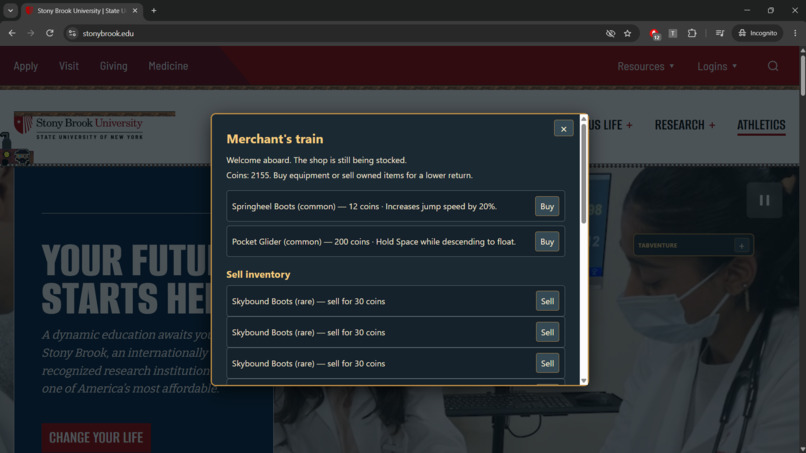Minimize the browser window
The width and height of the screenshot is (806, 453).
747,10
